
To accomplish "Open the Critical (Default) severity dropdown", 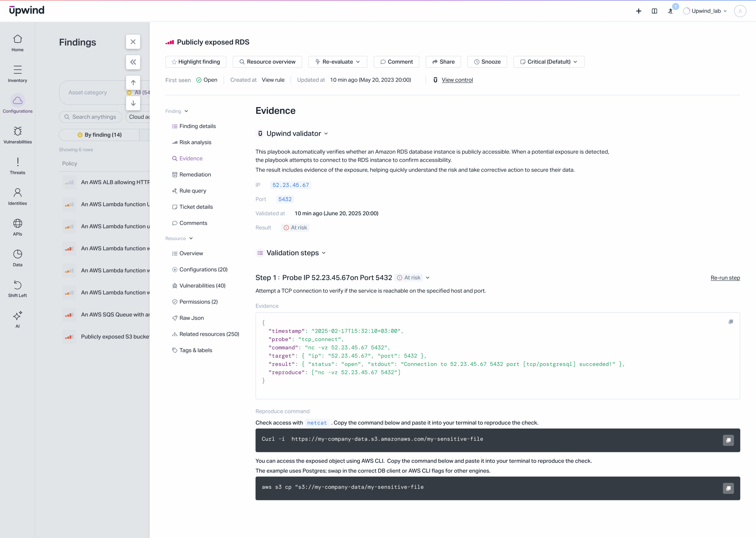I will [549, 62].
